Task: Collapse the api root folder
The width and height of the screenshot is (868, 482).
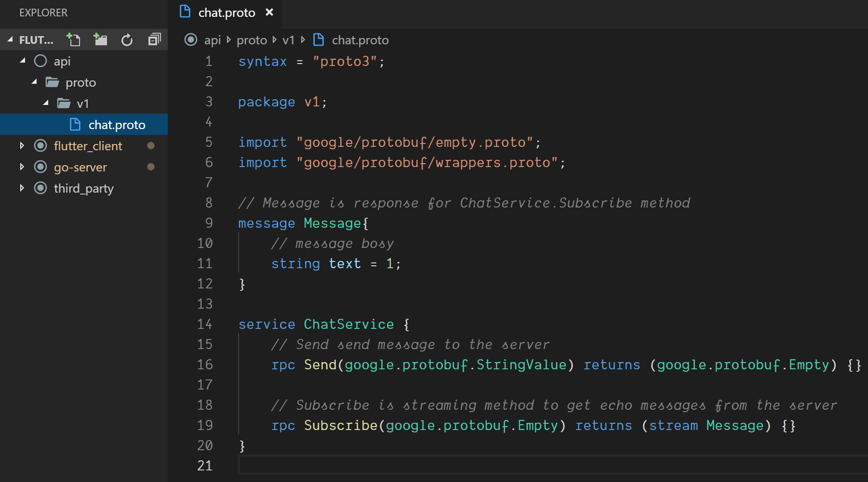Action: tap(23, 61)
